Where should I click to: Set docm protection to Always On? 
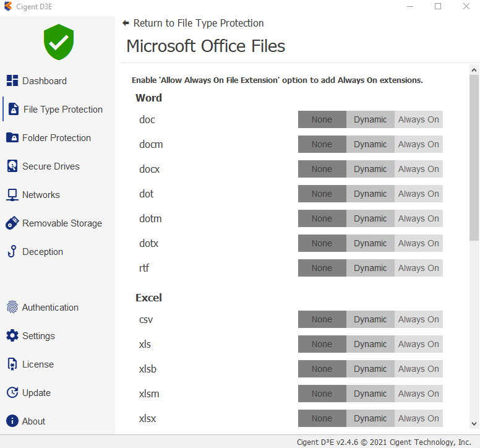[x=419, y=144]
